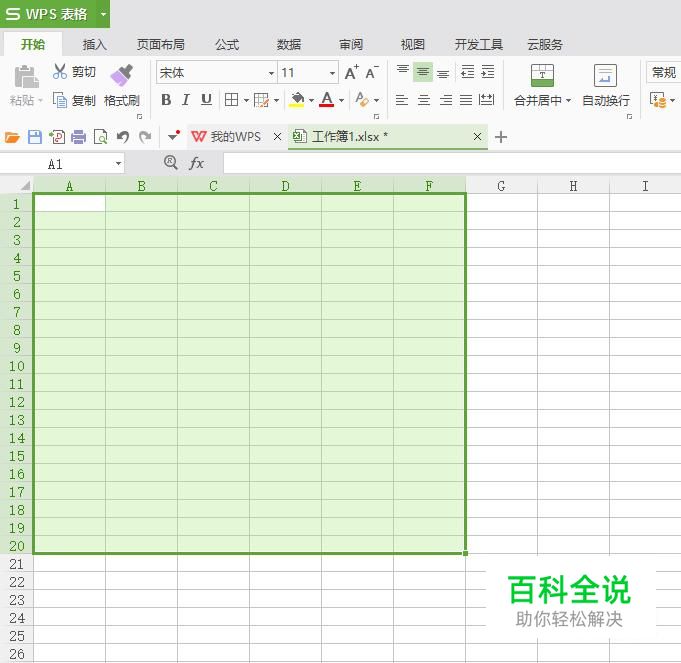Expand the quick access toolbar customize arrow
The width and height of the screenshot is (681, 663).
(173, 136)
